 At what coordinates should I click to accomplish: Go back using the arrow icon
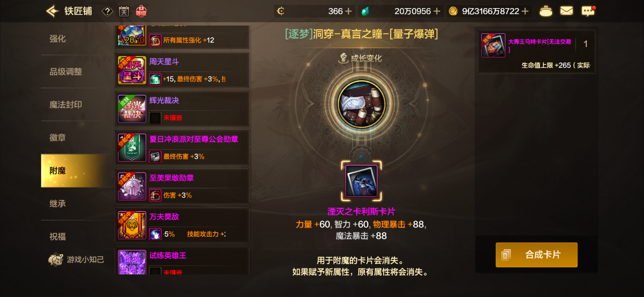[52, 11]
